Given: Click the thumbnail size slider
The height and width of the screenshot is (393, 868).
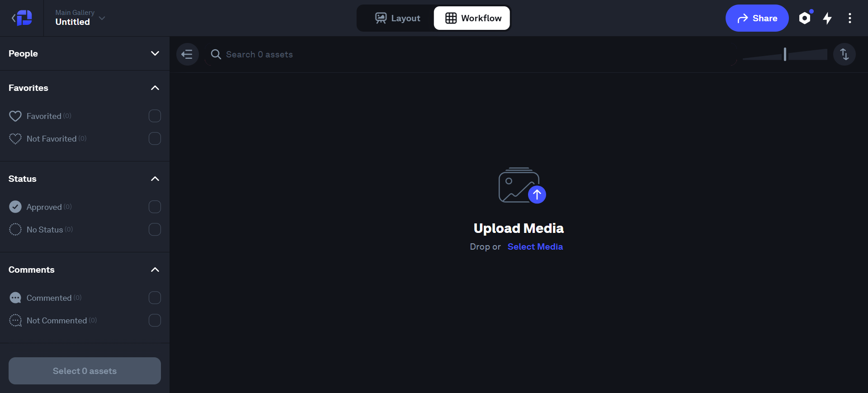Looking at the screenshot, I should [785, 54].
